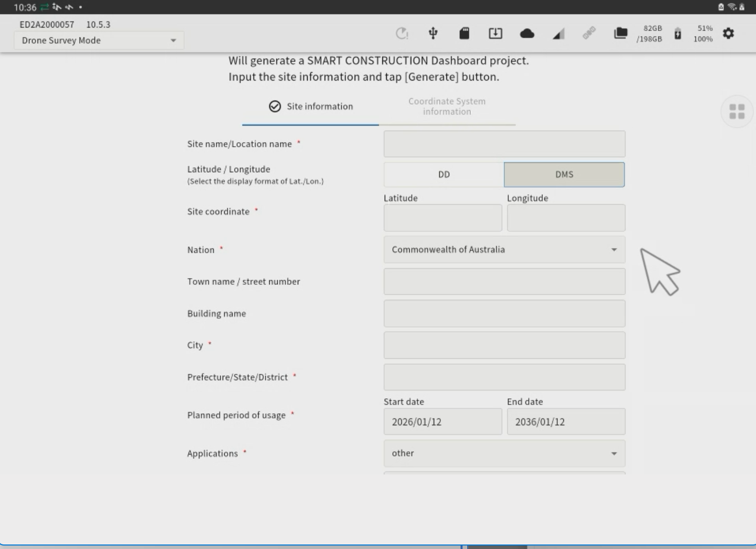The image size is (756, 549).
Task: Tap the processing status clock icon
Action: [402, 34]
